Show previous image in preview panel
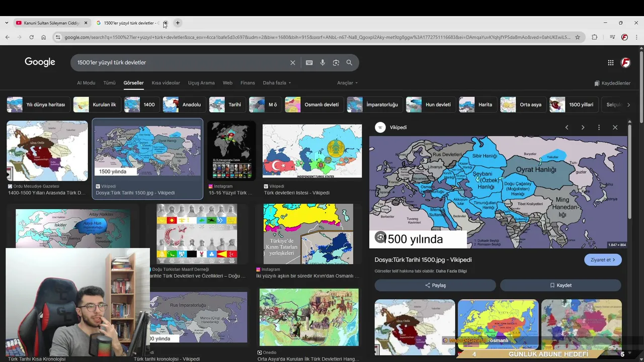Image resolution: width=644 pixels, height=362 pixels. (567, 127)
